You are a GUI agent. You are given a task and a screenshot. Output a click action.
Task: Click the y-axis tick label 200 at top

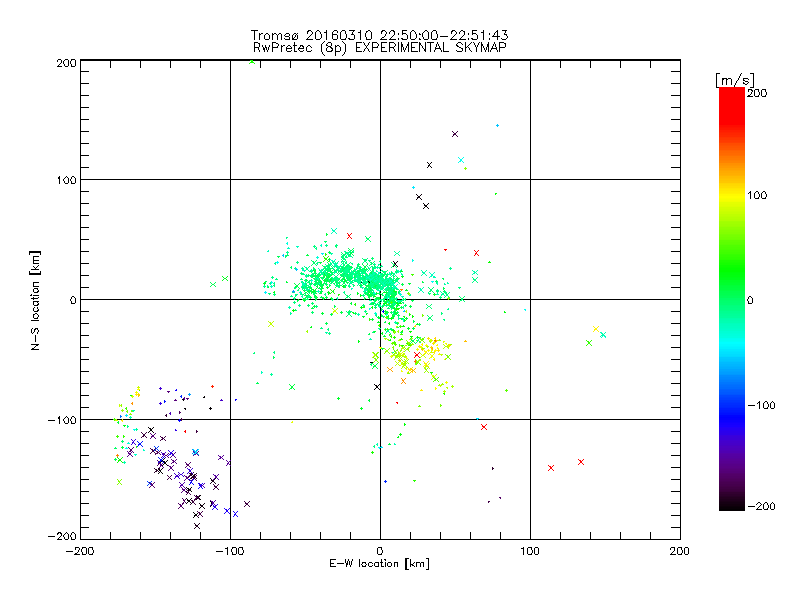(67, 63)
